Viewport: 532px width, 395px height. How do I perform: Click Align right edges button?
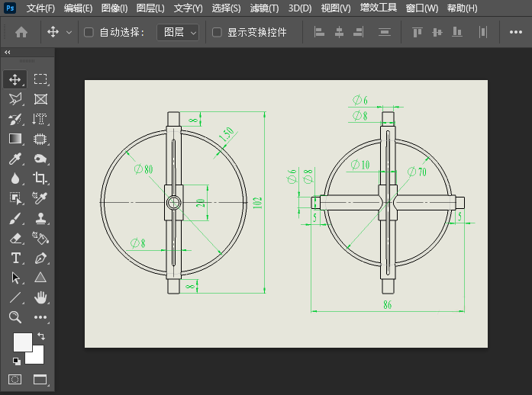coord(358,32)
